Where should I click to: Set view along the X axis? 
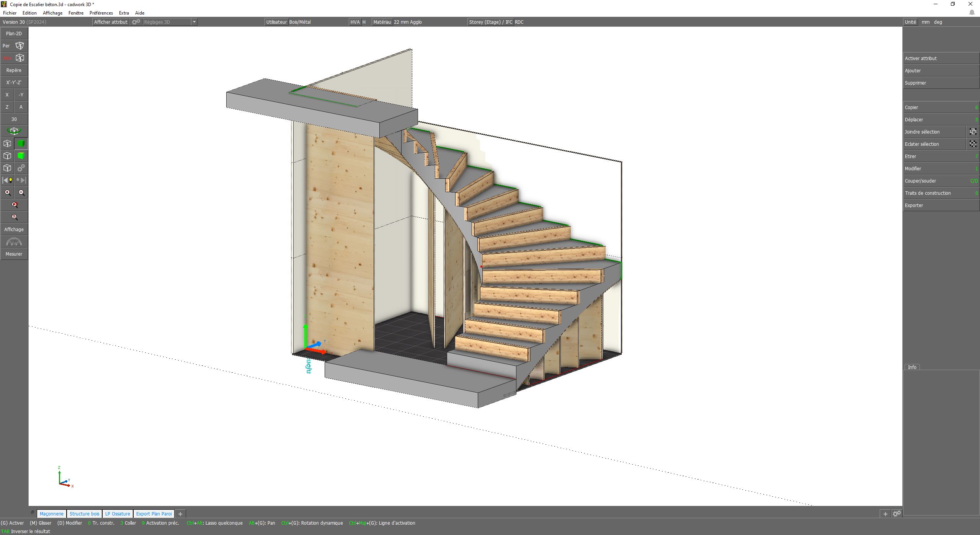point(7,95)
